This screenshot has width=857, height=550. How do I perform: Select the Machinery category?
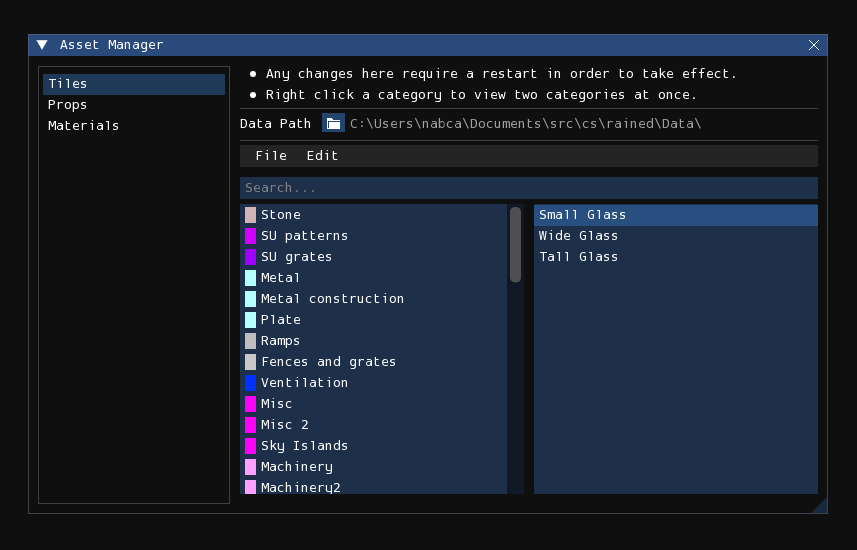click(x=375, y=467)
